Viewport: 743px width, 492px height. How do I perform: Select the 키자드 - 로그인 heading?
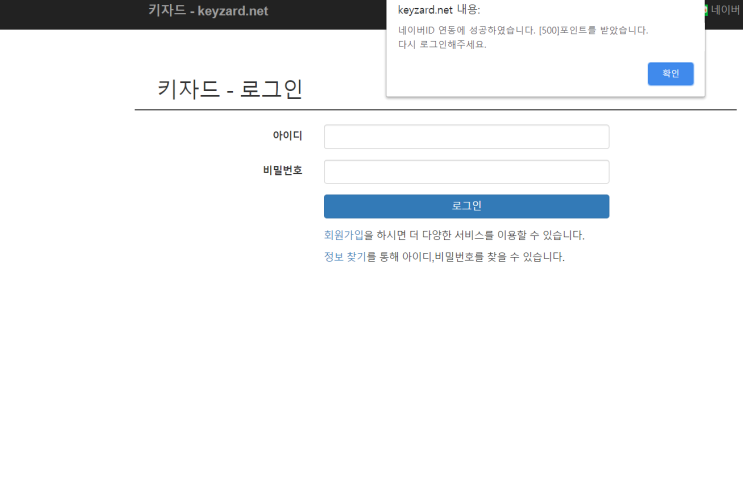click(230, 89)
